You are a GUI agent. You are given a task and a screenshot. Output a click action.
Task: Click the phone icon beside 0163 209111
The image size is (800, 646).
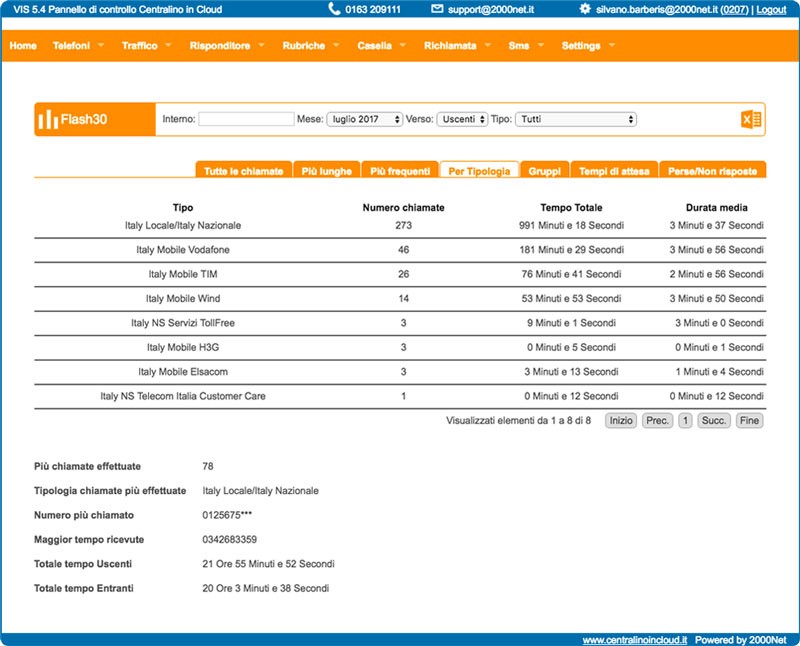pyautogui.click(x=334, y=9)
